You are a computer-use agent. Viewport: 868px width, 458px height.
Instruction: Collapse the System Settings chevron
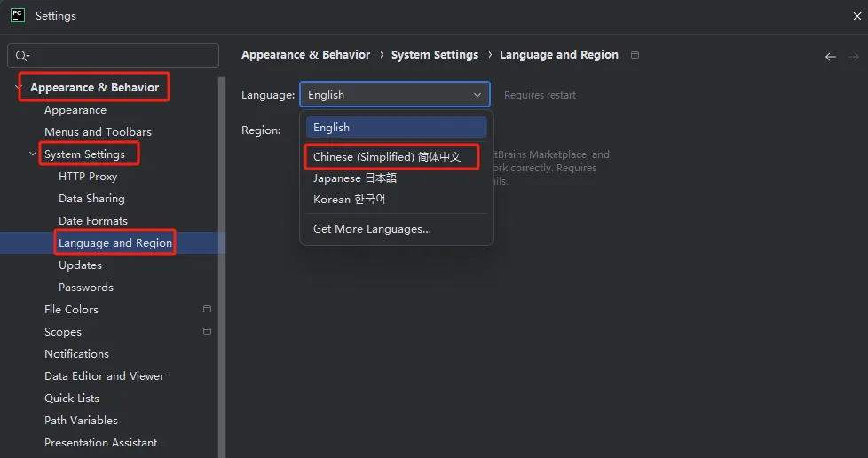point(33,154)
